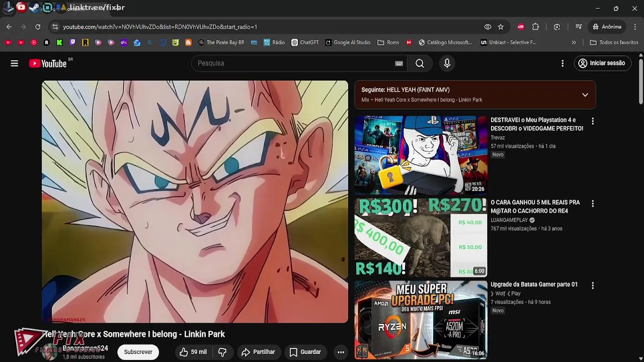Open Trevaz channel name

click(x=498, y=138)
